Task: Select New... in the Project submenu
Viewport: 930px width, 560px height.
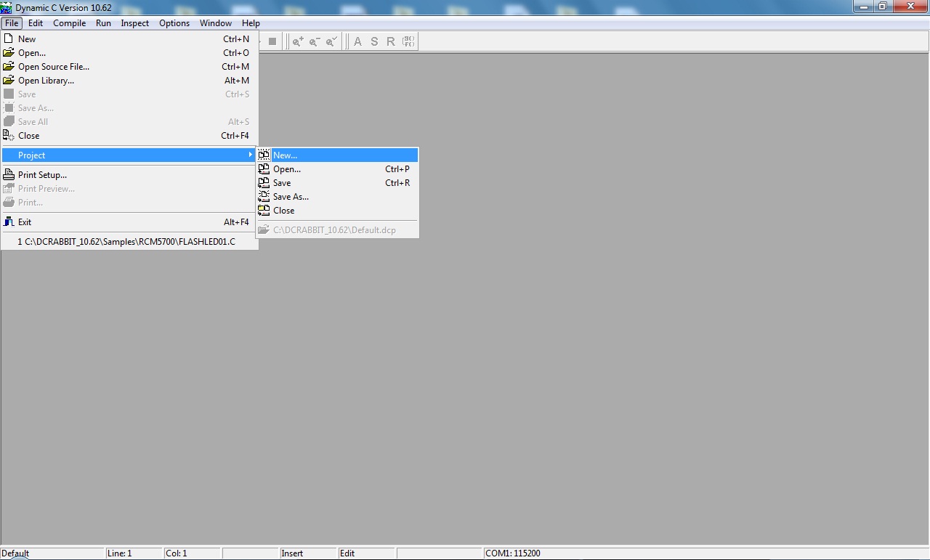Action: pos(337,155)
